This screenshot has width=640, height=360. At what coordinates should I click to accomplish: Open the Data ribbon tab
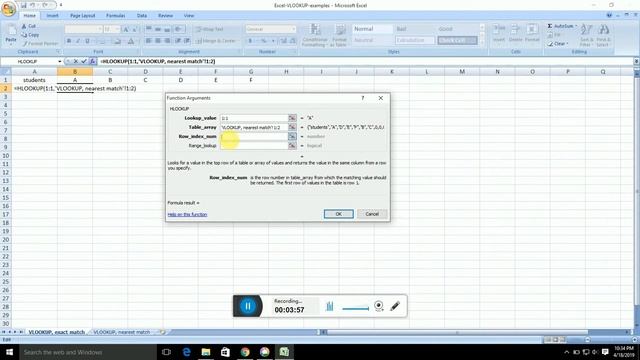tap(142, 16)
